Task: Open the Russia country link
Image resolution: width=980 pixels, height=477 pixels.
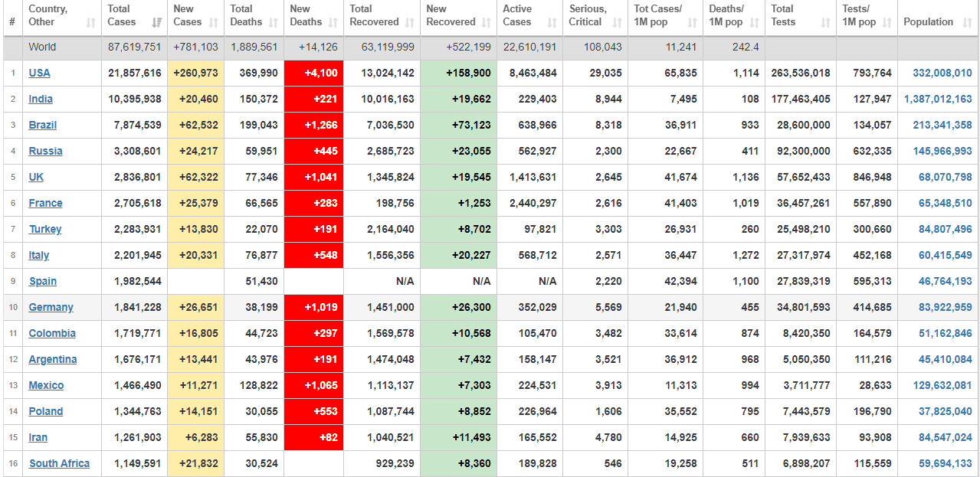Action: 46,152
